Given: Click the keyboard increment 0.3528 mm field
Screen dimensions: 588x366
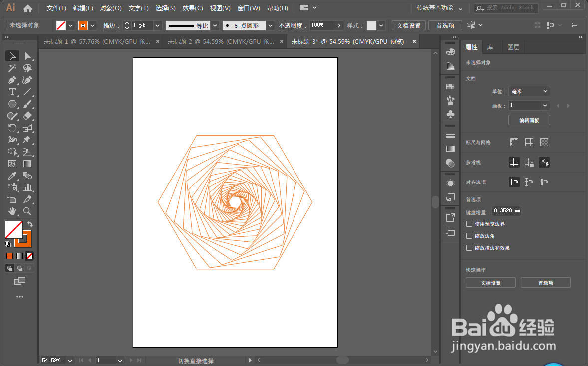Looking at the screenshot, I should pos(506,211).
